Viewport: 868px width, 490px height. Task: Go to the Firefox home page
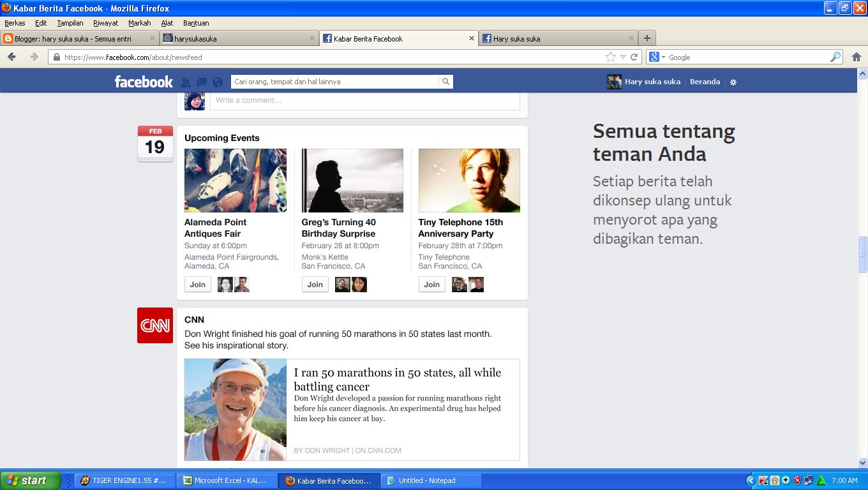point(857,57)
